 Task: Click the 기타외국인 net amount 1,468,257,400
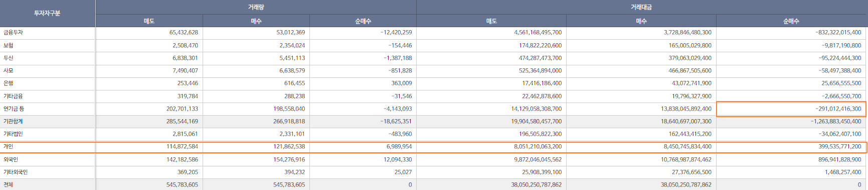click(x=843, y=172)
